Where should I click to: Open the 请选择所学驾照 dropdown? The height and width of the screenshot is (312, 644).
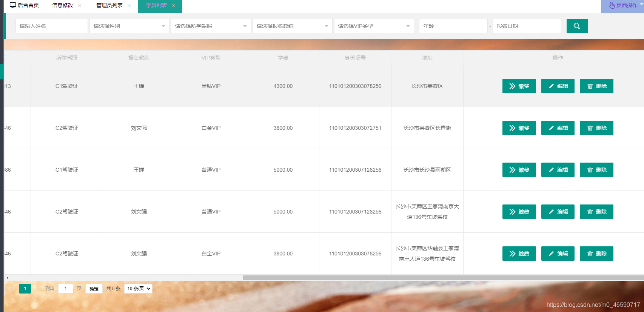click(211, 26)
